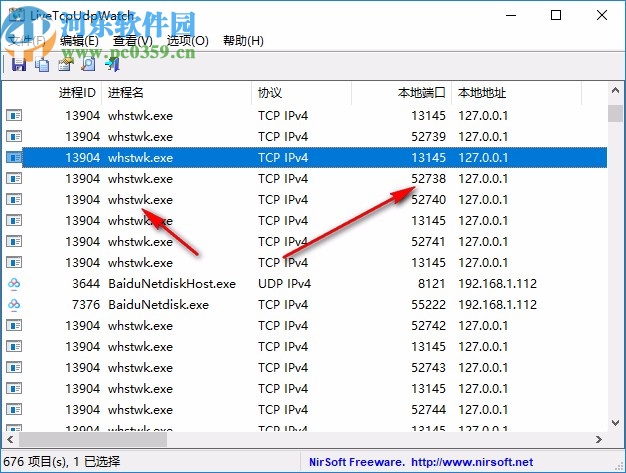Click icon of row with port 52738
The height and width of the screenshot is (473, 626).
point(14,179)
